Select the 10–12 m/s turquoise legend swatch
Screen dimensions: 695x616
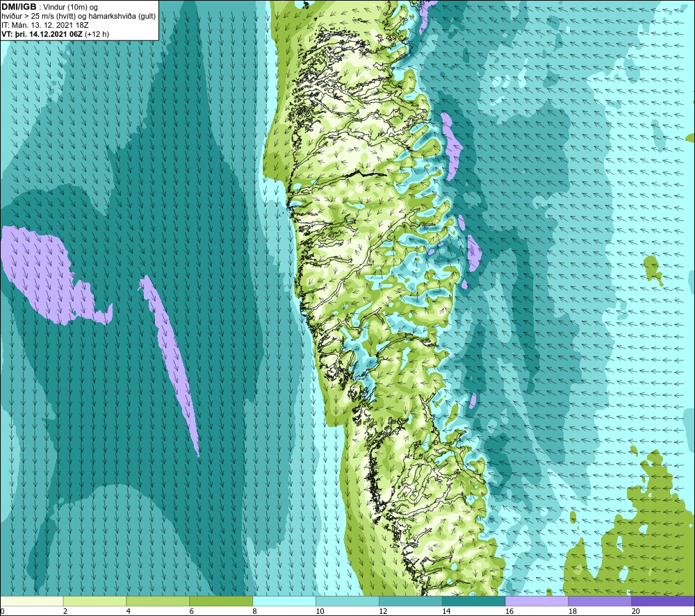pyautogui.click(x=347, y=601)
